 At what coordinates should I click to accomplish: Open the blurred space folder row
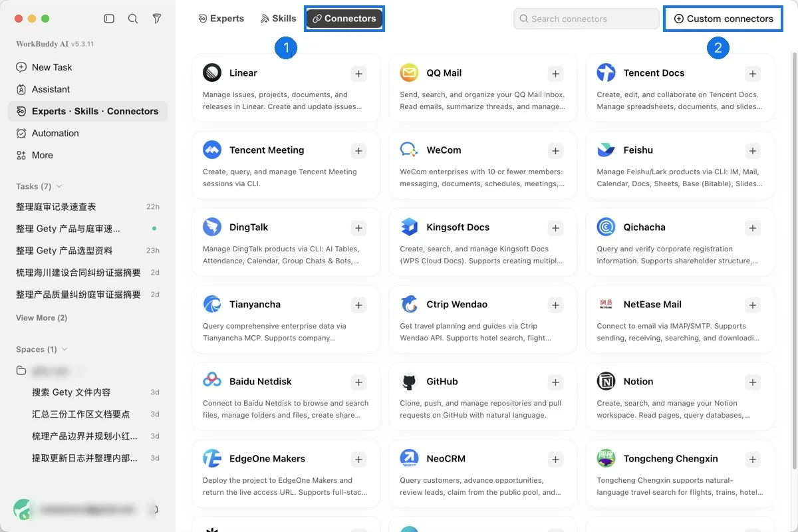coord(88,370)
